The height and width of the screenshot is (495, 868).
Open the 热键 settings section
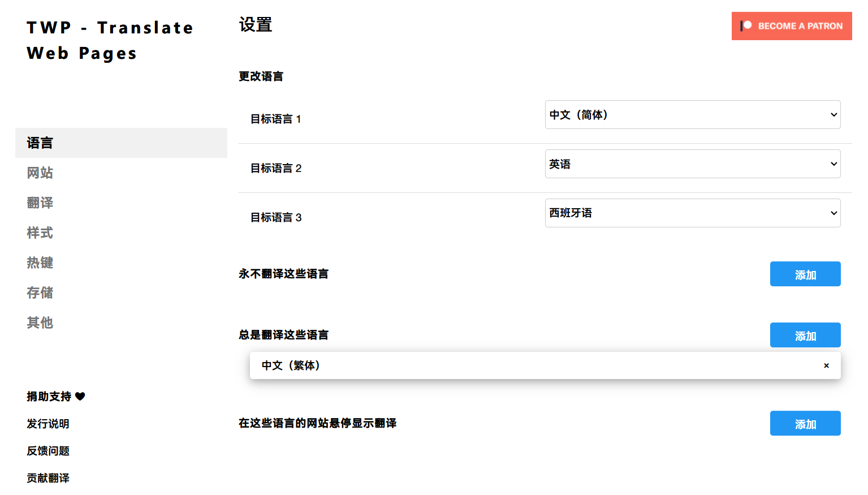(x=40, y=262)
